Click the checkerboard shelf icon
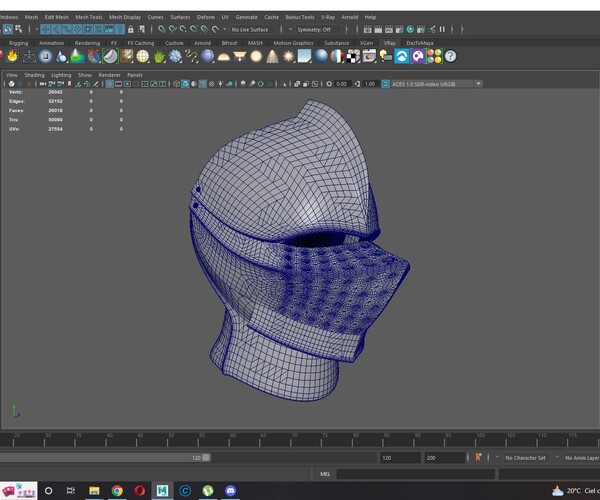This screenshot has height=500, width=600. 354,56
